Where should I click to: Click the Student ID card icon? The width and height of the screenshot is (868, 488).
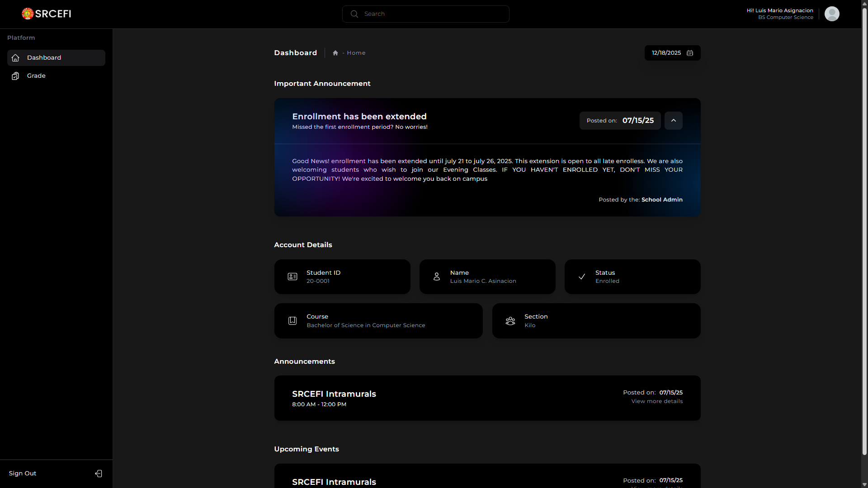coord(292,277)
